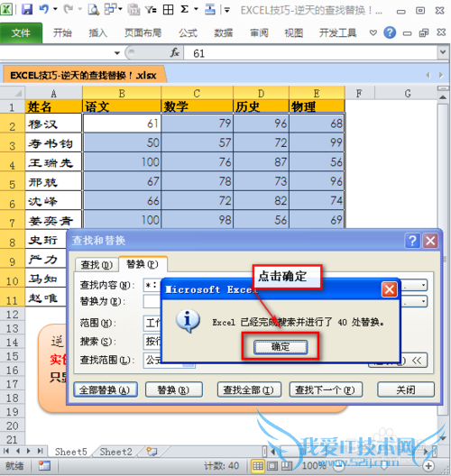Open the 数据 Data ribbon tab
This screenshot has height=476, width=451.
coord(223,32)
